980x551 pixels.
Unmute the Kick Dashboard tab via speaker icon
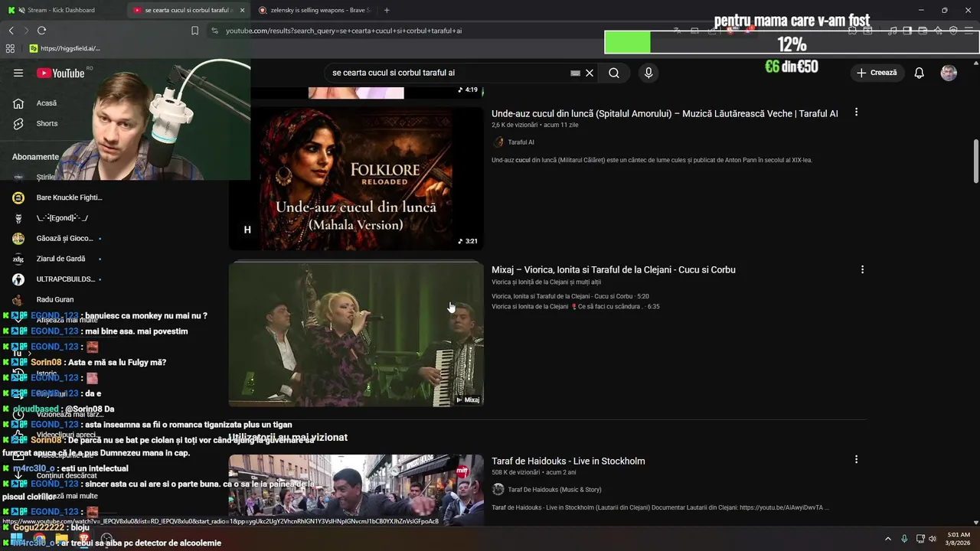(x=20, y=10)
